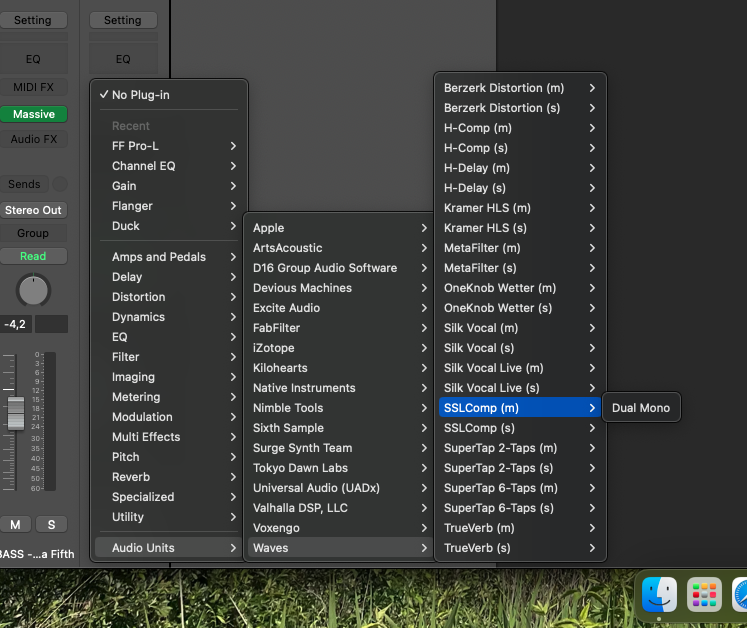Click the MIDI FX slot

point(33,87)
